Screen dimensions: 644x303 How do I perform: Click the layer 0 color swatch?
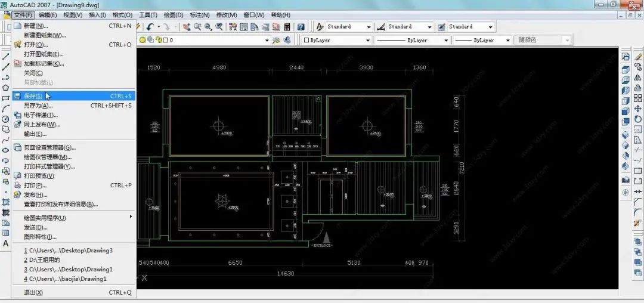165,40
